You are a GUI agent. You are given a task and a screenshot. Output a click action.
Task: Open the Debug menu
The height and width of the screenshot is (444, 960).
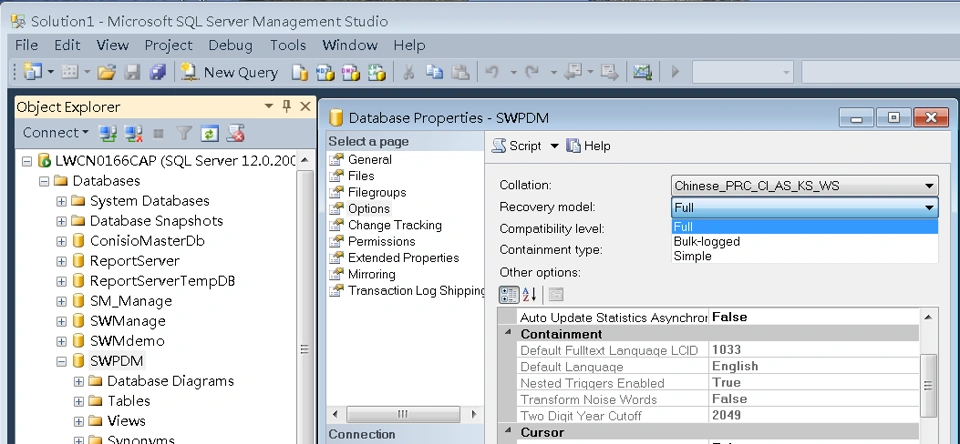pos(230,45)
